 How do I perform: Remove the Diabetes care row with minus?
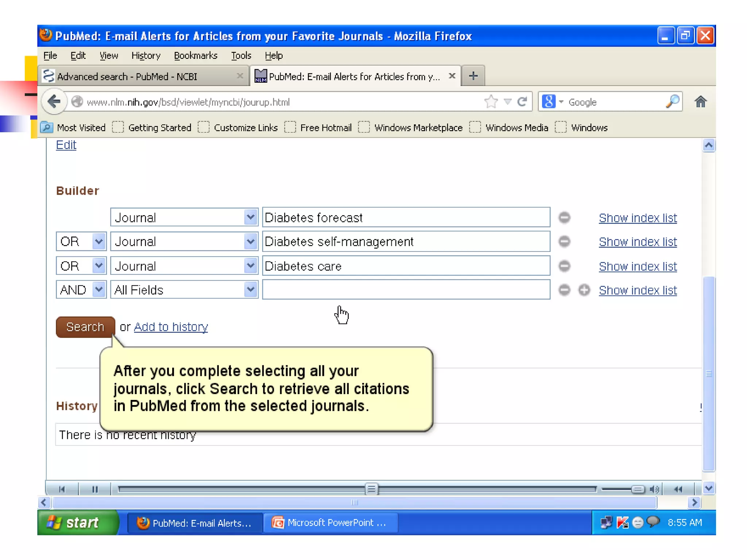564,266
